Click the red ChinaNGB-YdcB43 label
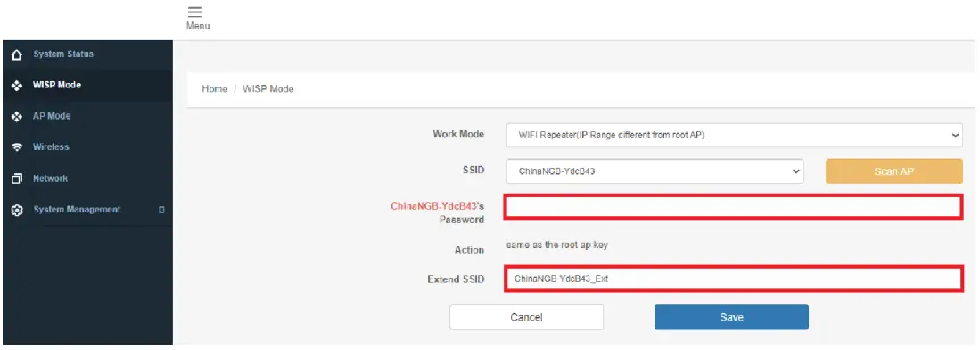 point(433,205)
